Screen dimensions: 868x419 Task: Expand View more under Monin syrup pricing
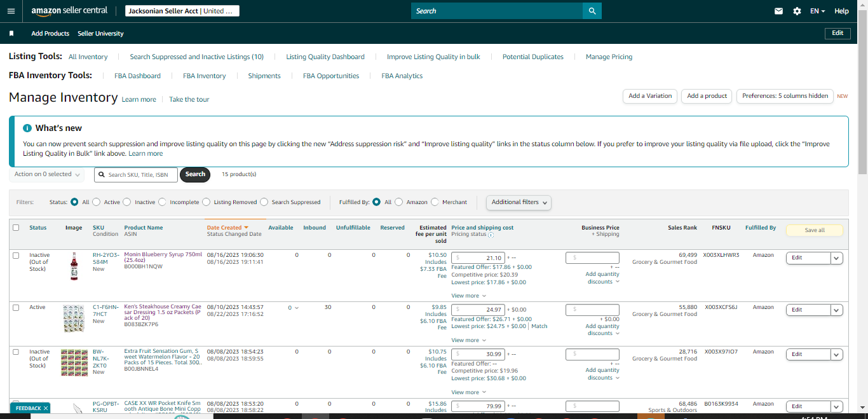pyautogui.click(x=468, y=296)
